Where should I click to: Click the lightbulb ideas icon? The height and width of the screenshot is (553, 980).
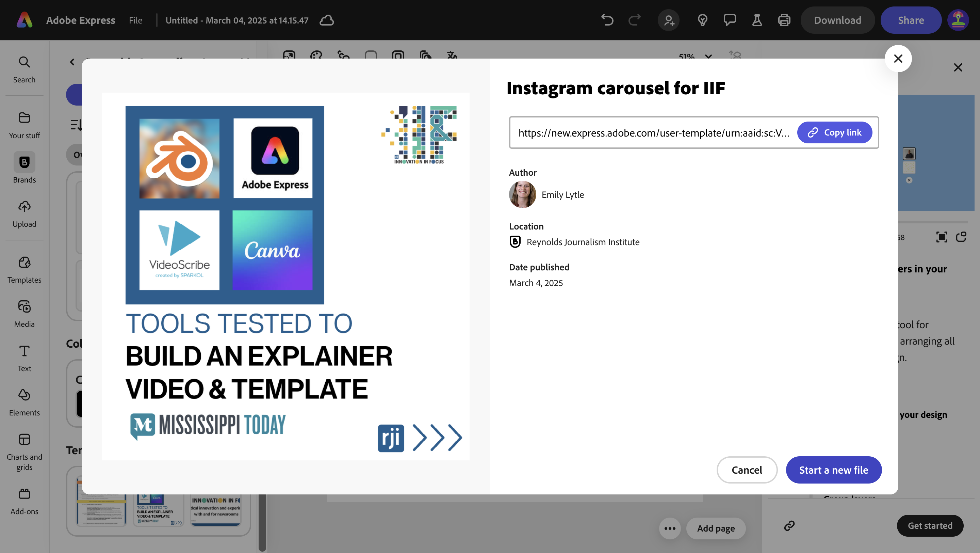click(x=702, y=20)
